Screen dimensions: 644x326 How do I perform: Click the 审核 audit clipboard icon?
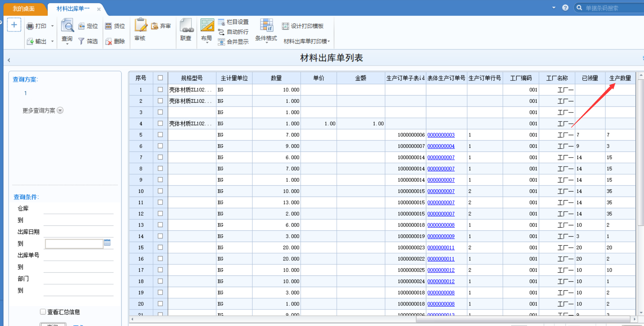[140, 25]
